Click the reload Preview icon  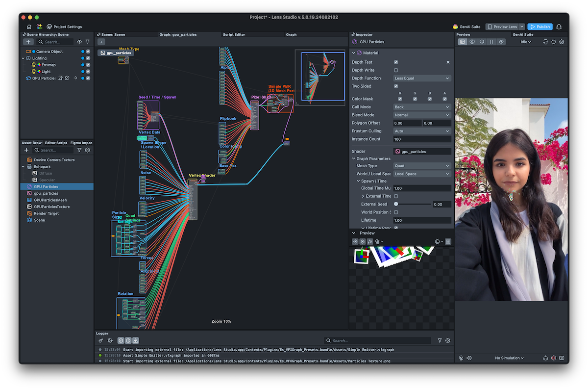point(553,42)
